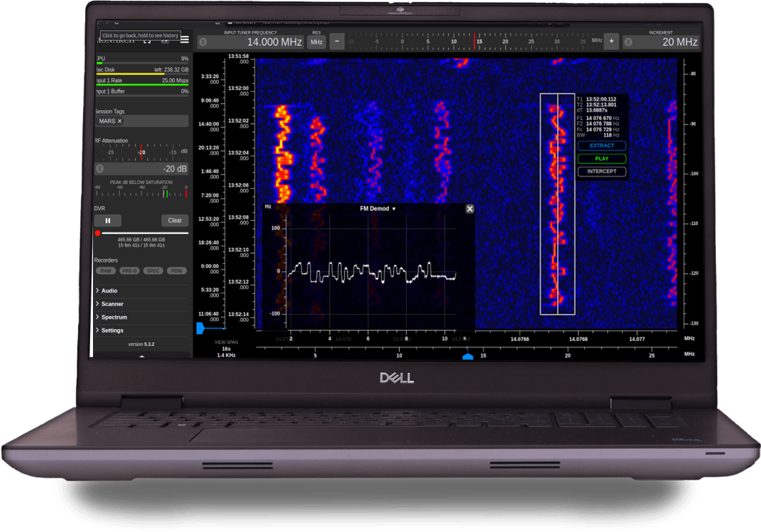Click the minus frequency decrement button
The height and width of the screenshot is (532, 761).
[337, 41]
